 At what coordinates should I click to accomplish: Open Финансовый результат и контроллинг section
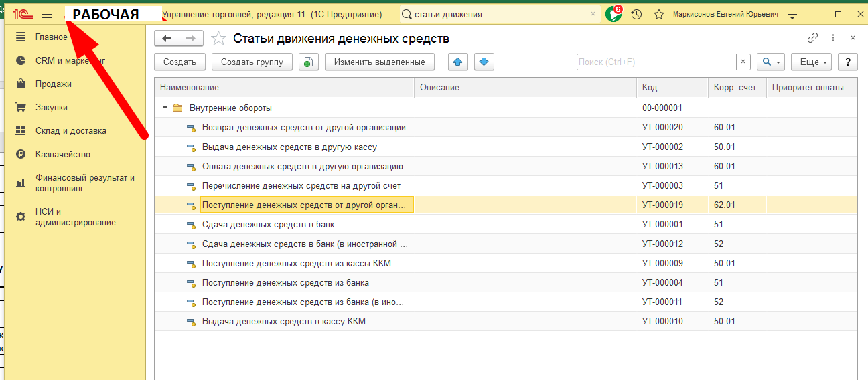pos(85,183)
